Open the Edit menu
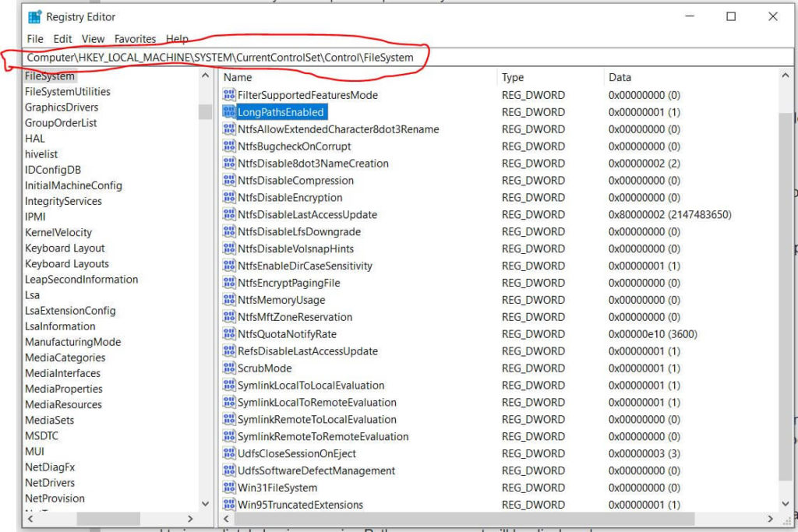Viewport: 798px width, 532px height. click(62, 39)
